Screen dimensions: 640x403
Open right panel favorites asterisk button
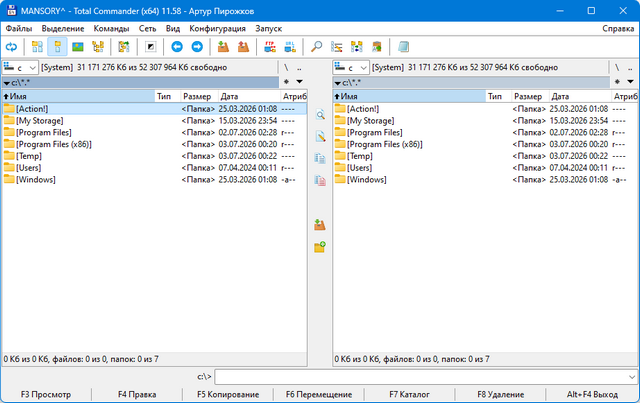[x=618, y=82]
